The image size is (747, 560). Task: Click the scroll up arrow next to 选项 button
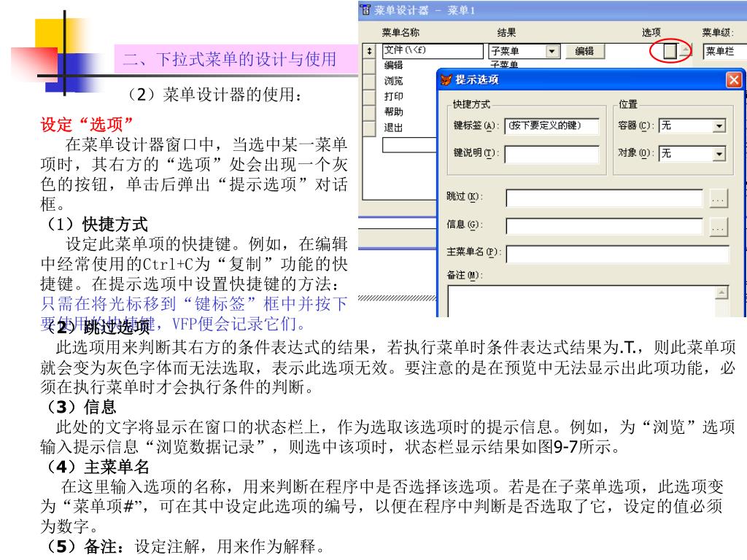[685, 50]
